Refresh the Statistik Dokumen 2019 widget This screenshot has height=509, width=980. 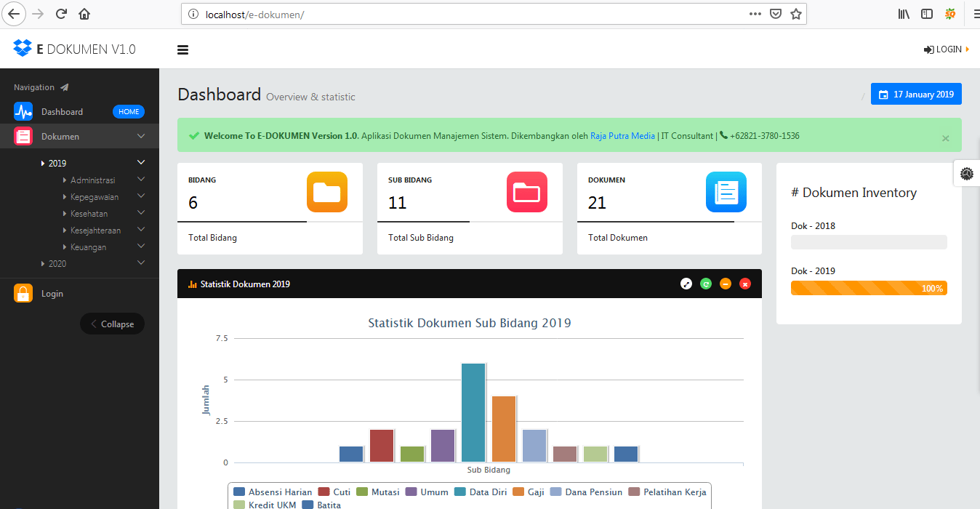pyautogui.click(x=706, y=284)
